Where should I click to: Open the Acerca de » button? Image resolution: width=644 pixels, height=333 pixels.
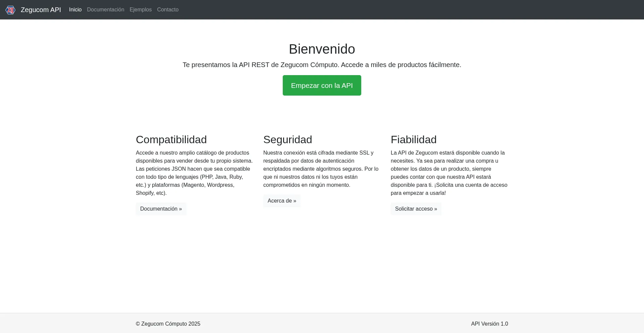282,201
